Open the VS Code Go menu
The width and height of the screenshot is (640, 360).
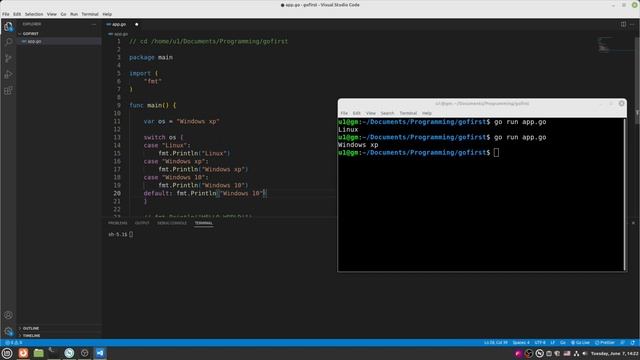click(63, 14)
